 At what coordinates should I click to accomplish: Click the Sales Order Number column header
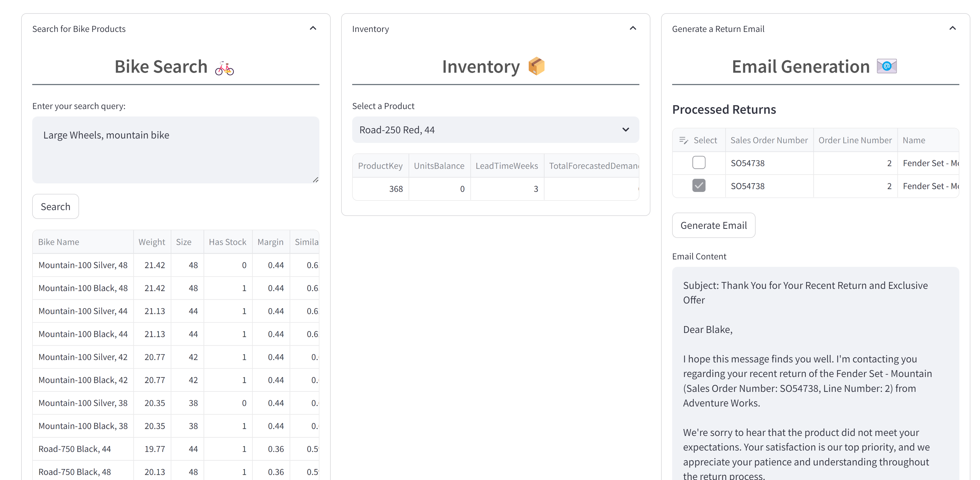click(769, 140)
